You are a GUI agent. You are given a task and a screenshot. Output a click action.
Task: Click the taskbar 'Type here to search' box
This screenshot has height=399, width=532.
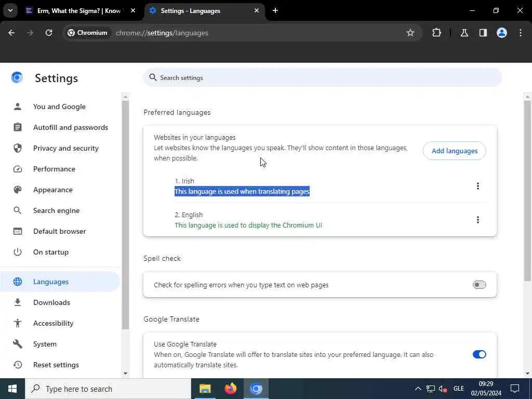coord(108,389)
